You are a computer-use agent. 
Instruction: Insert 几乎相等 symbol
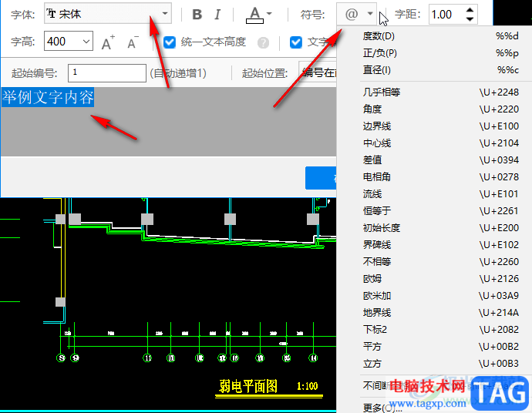tap(440, 92)
